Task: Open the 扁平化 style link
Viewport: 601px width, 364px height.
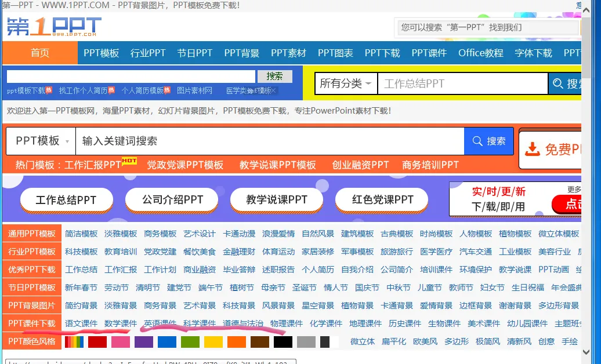Action: click(394, 341)
